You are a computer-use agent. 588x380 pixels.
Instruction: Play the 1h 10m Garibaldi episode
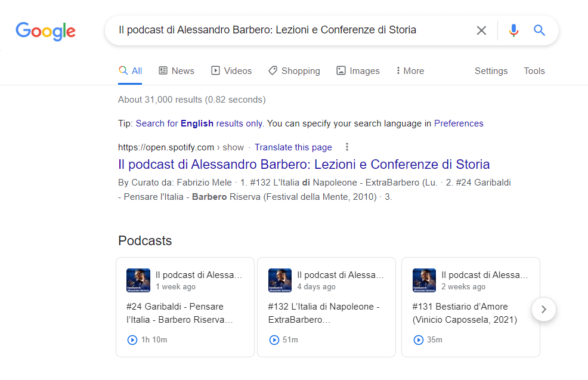(x=132, y=340)
